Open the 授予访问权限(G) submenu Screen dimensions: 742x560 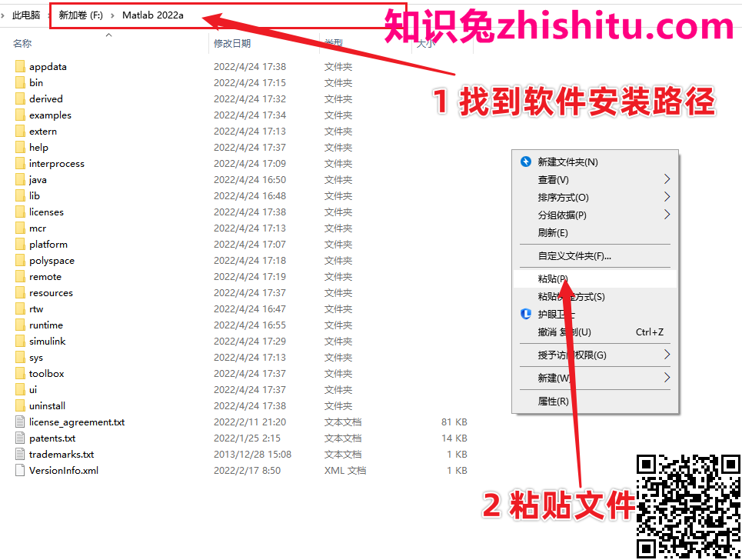595,355
